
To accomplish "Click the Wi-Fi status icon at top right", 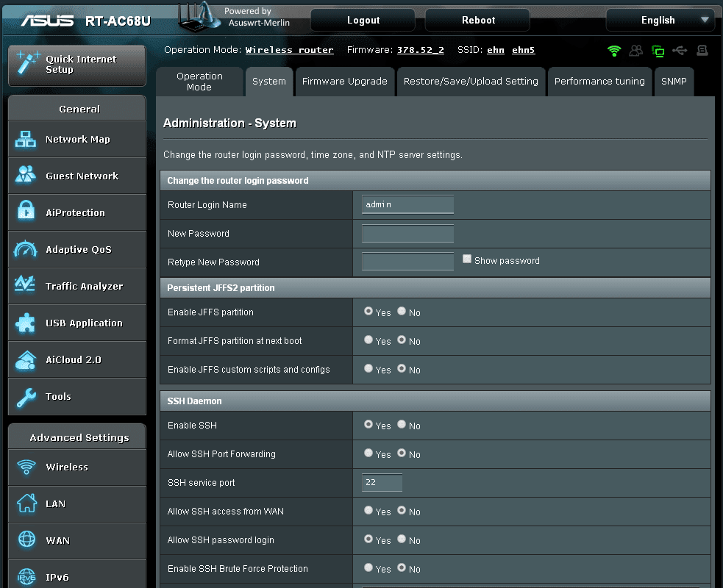I will [614, 51].
